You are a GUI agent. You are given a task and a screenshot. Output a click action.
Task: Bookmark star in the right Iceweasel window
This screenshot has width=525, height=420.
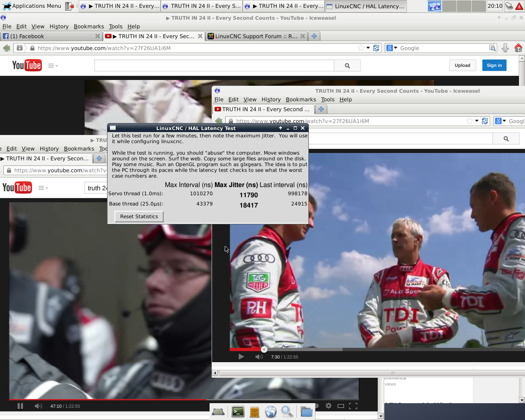470,121
